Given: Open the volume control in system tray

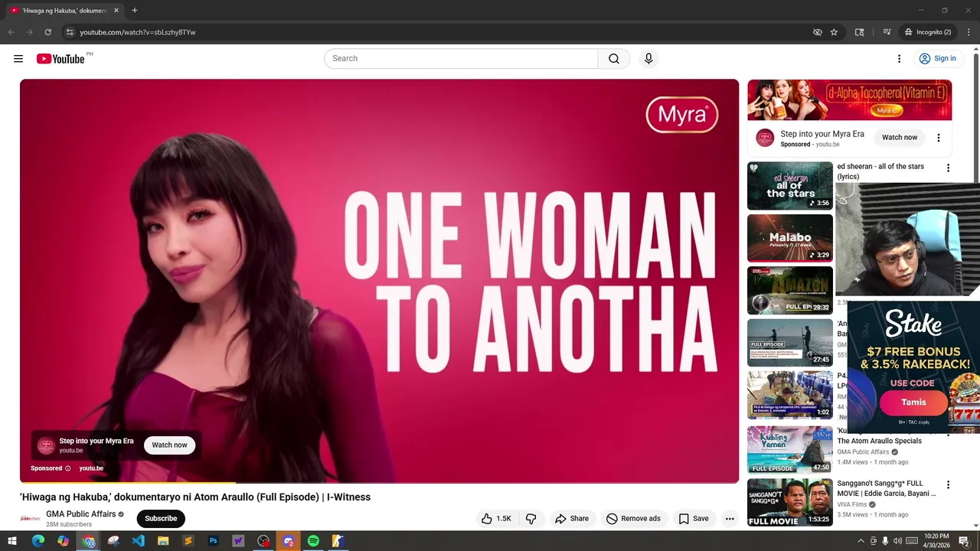Looking at the screenshot, I should click(897, 541).
